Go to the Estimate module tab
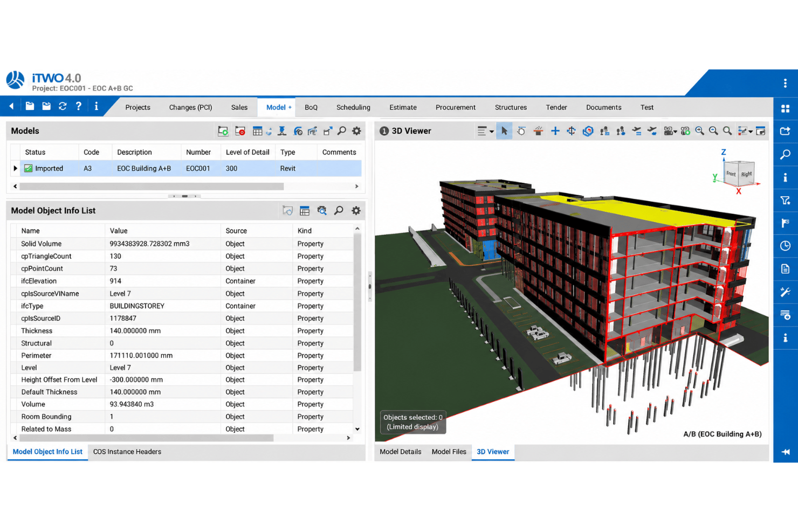Viewport: 798px width, 532px height. [x=403, y=107]
